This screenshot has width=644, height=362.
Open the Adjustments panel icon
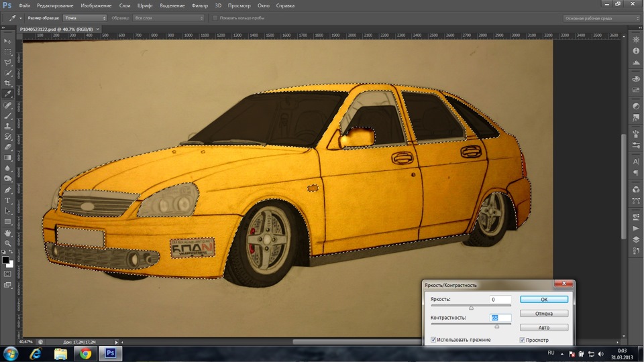click(636, 106)
